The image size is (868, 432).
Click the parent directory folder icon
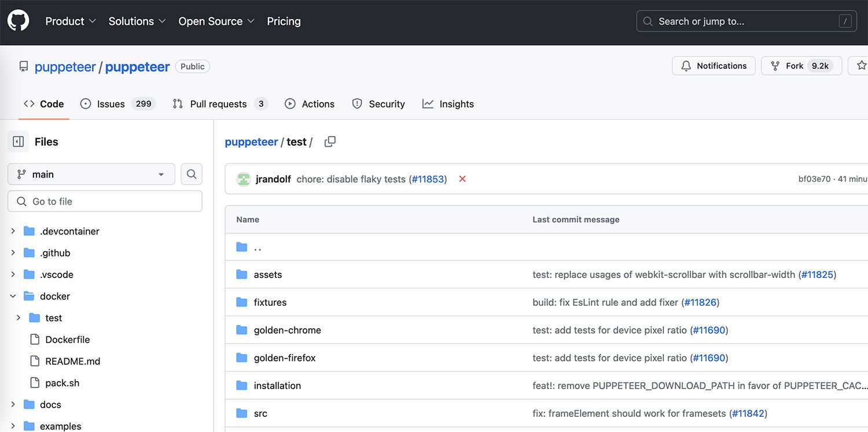[x=242, y=247]
